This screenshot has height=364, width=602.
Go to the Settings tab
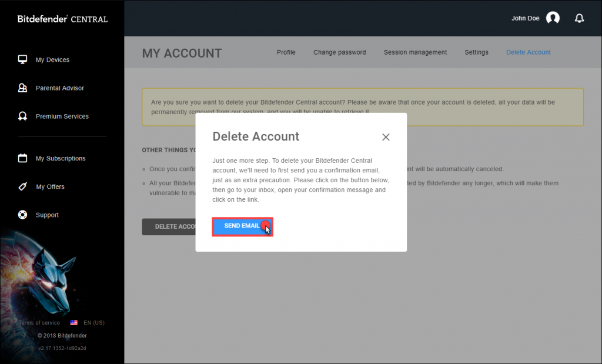(476, 52)
